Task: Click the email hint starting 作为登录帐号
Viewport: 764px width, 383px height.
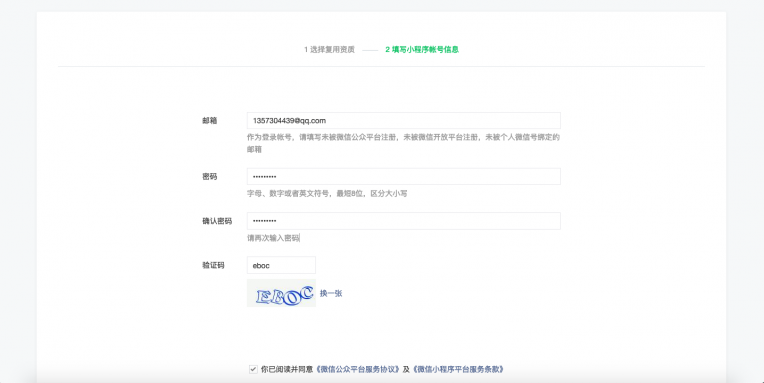Action: [403, 143]
